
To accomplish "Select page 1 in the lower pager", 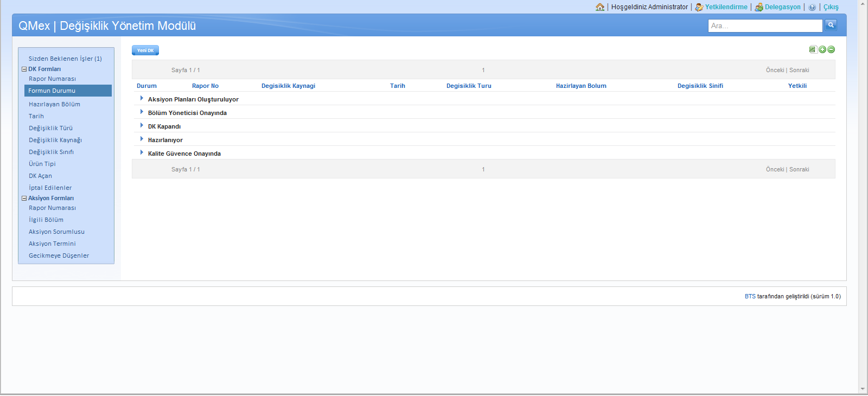I will 483,169.
